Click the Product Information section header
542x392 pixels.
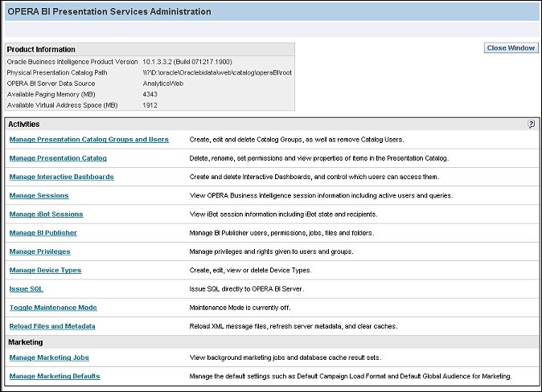click(41, 50)
